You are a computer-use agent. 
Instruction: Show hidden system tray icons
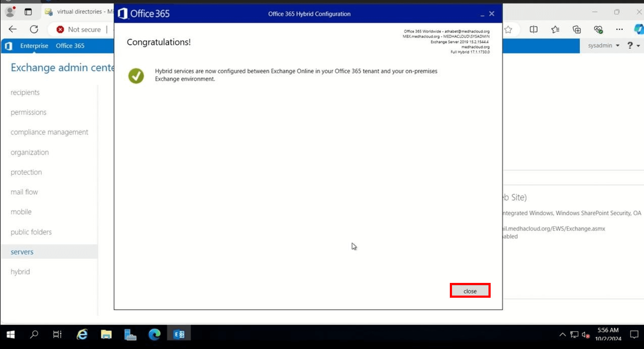pos(562,334)
